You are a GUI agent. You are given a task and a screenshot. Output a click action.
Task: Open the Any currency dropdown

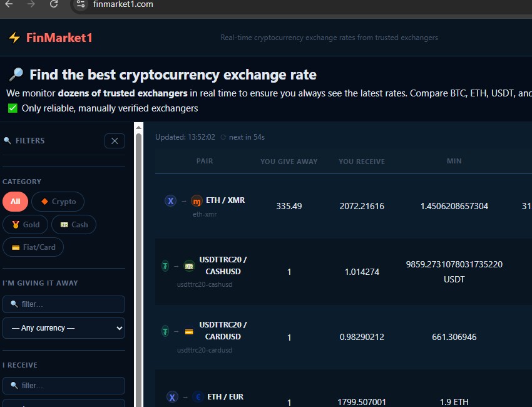(63, 327)
